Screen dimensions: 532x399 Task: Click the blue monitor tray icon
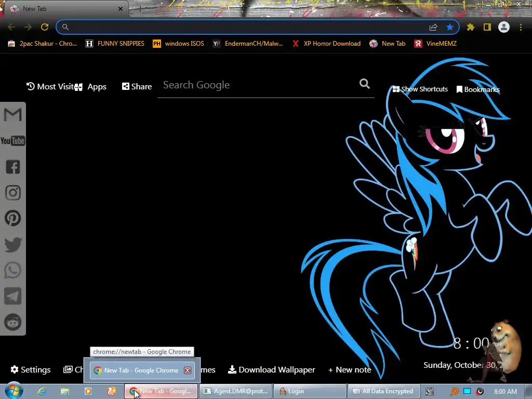coord(467,391)
